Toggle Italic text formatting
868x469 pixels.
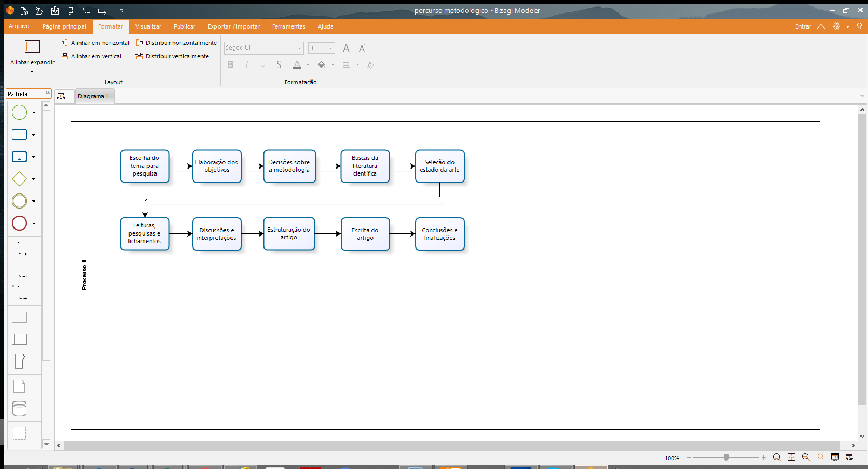click(247, 65)
